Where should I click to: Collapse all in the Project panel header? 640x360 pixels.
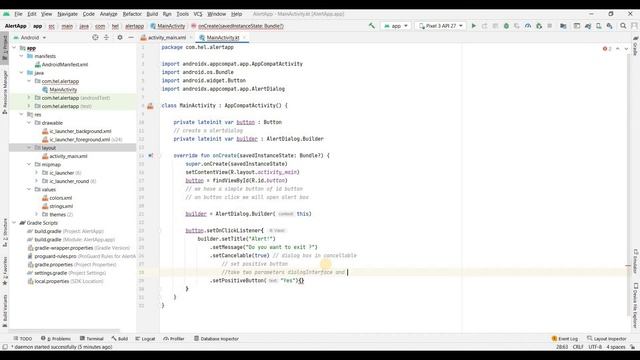pyautogui.click(x=106, y=37)
